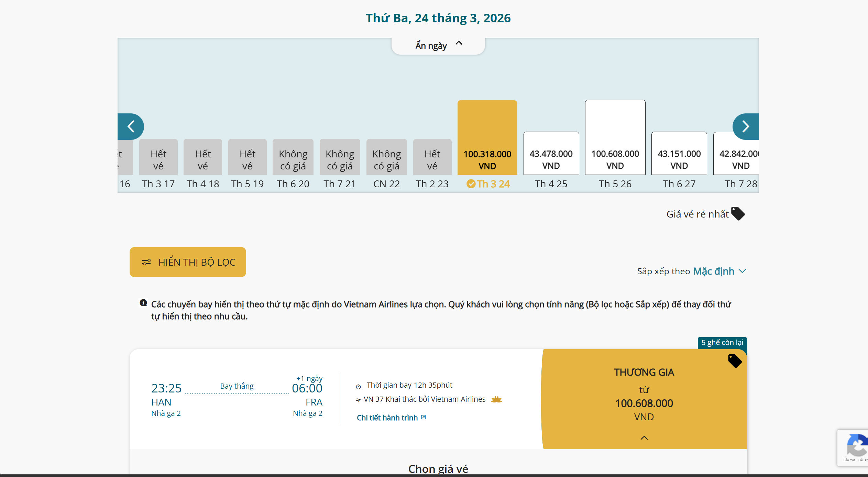
Task: Click the Vietnam Airlines lotus logo icon
Action: coord(496,399)
